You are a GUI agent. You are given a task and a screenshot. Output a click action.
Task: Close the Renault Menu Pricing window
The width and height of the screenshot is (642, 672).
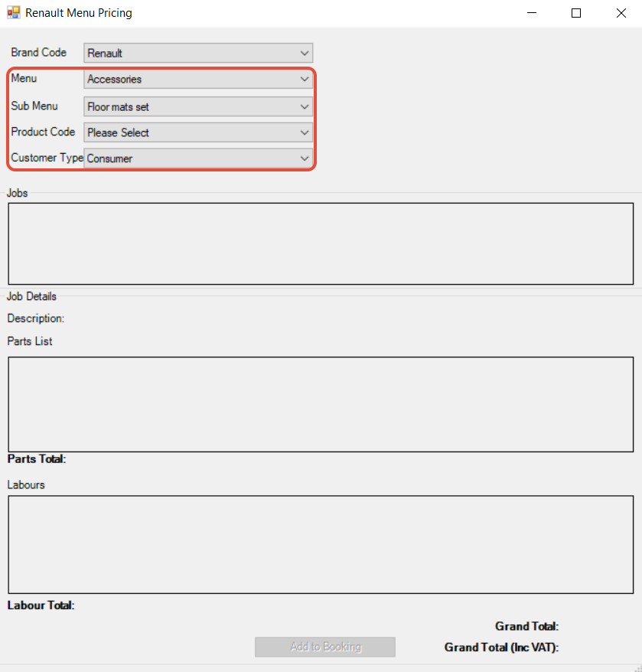coord(621,13)
